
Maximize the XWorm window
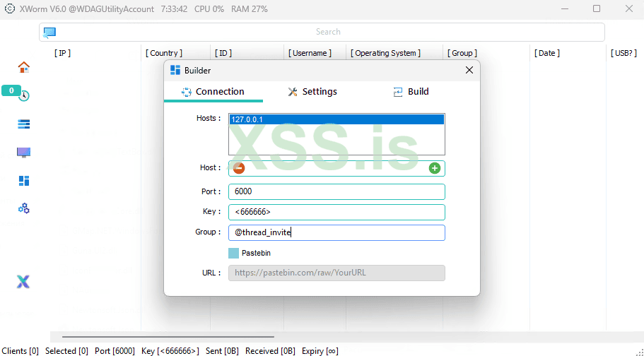coord(597,8)
